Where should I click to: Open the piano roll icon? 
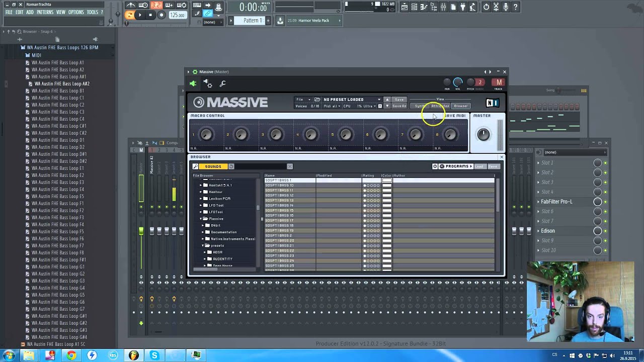(x=424, y=7)
